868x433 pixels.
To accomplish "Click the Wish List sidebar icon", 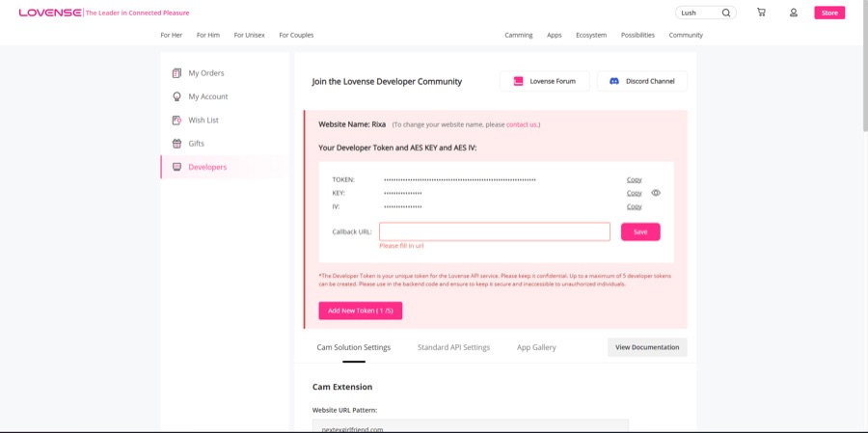I will [x=176, y=120].
